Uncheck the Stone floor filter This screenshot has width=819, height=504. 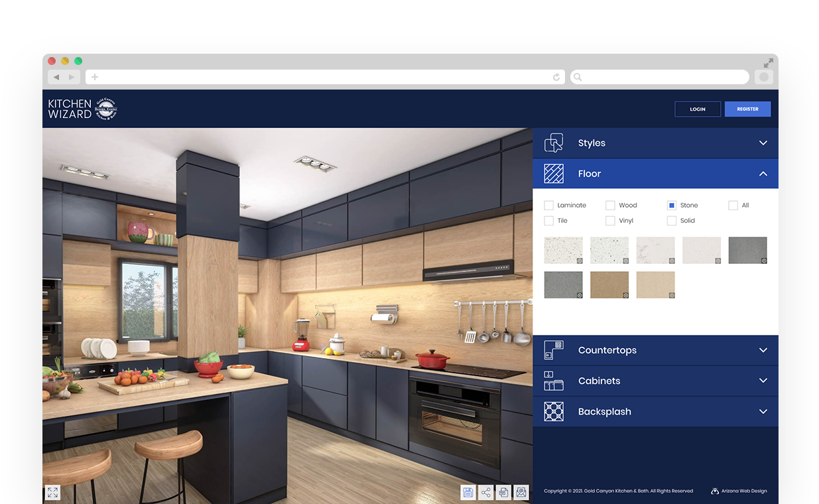click(x=671, y=206)
